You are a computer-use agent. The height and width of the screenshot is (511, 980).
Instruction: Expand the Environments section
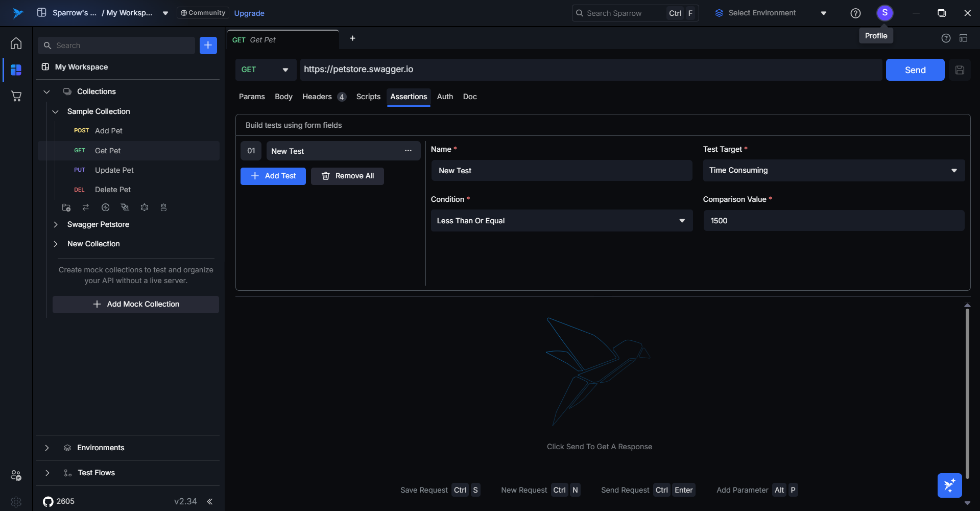(x=47, y=448)
